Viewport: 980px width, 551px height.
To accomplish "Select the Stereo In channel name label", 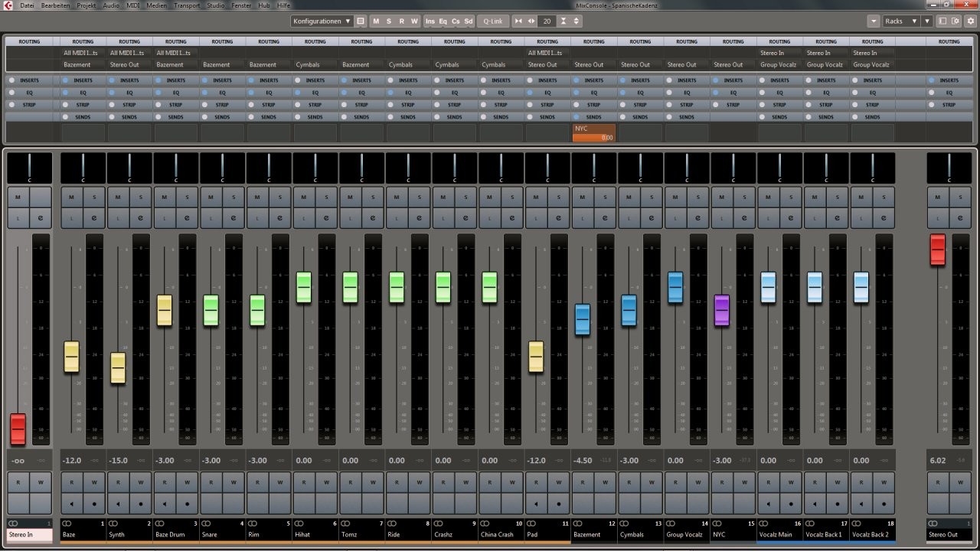I will coord(30,534).
